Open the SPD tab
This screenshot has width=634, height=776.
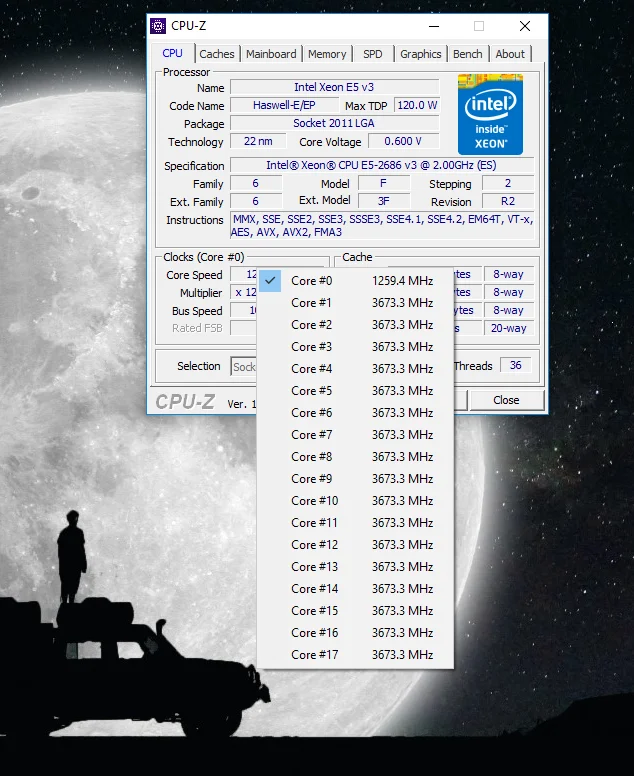coord(372,54)
